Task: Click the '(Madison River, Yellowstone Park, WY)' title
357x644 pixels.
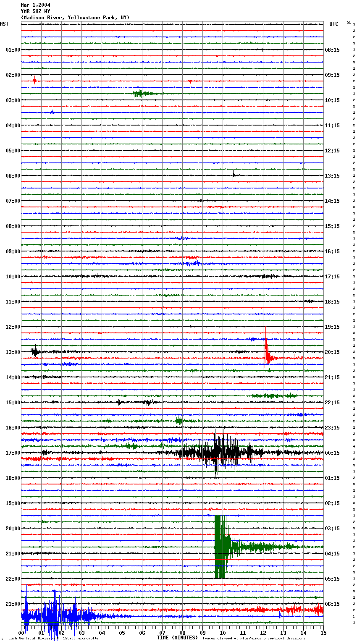Action: [x=75, y=18]
